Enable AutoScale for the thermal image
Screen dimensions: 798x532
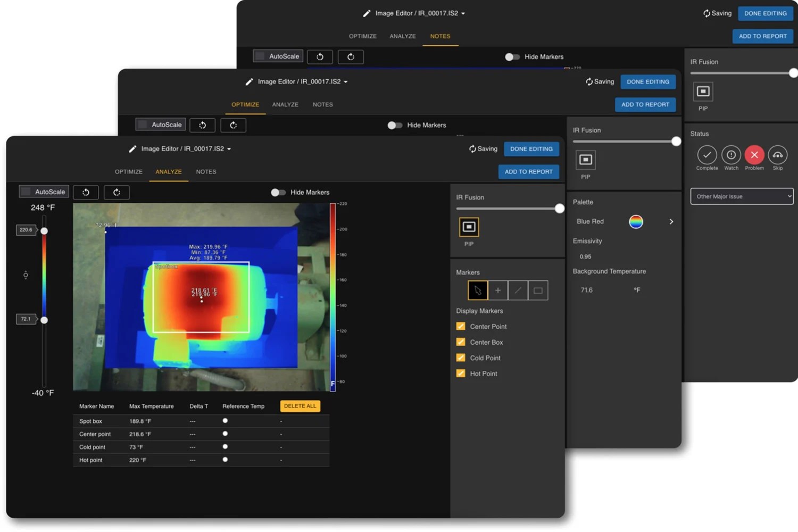(25, 191)
